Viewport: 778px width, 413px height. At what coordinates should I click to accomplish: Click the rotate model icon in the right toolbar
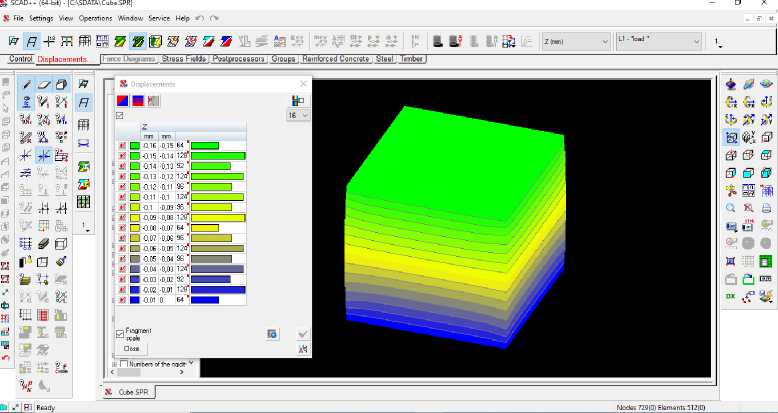pos(730,84)
